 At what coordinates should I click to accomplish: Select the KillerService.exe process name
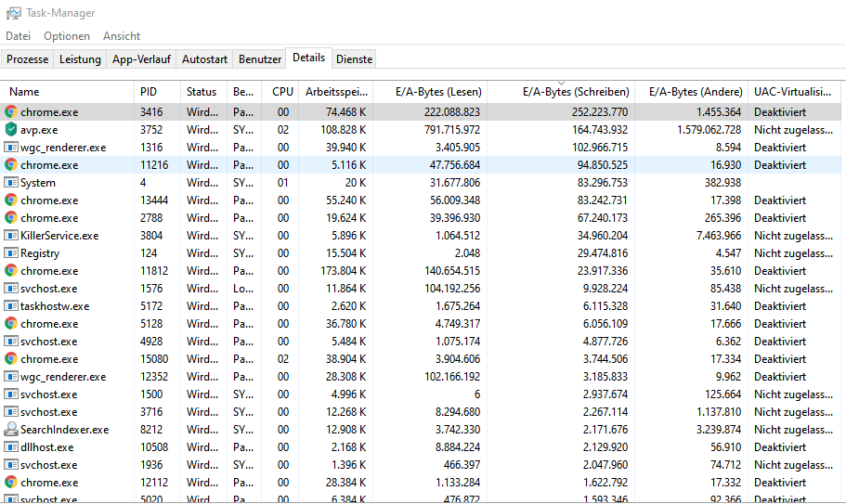(59, 236)
